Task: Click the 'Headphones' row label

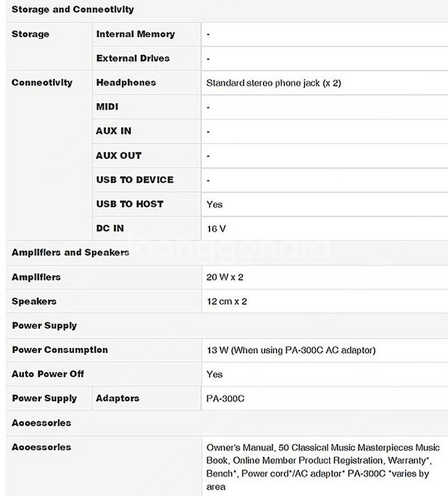Action: (x=126, y=83)
